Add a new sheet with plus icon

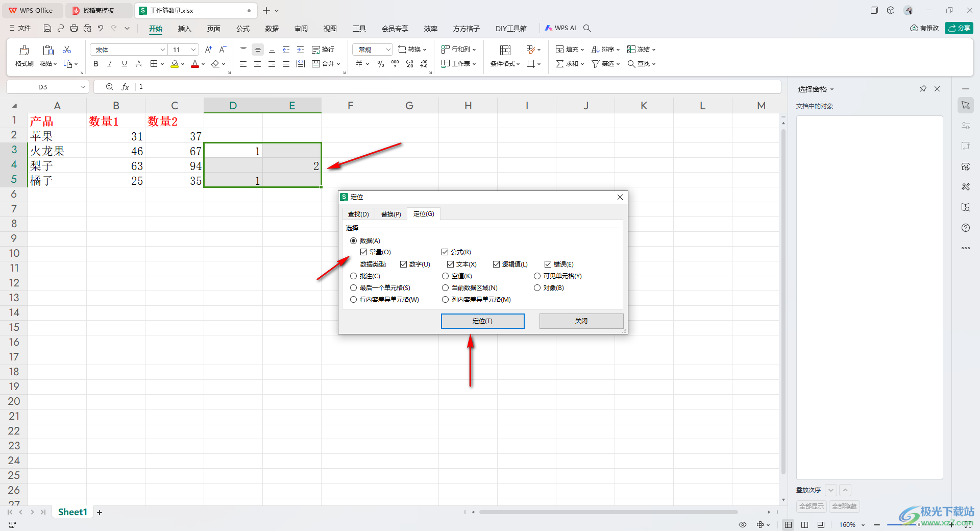click(x=100, y=512)
